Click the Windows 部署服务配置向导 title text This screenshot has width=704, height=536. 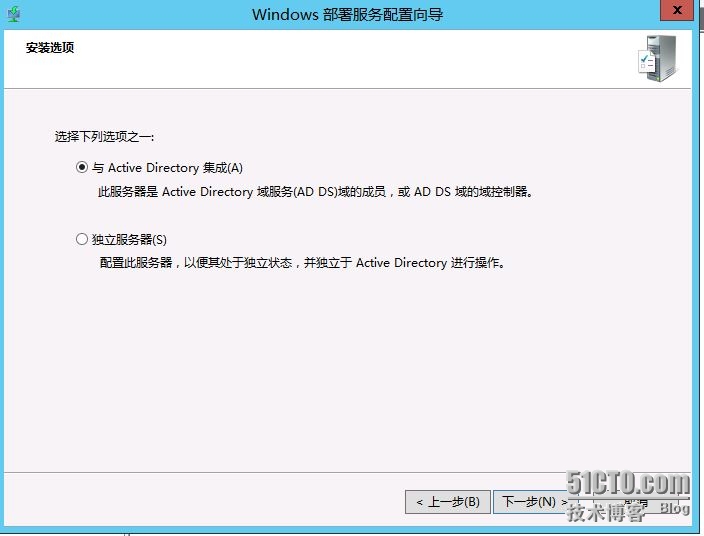pos(348,14)
